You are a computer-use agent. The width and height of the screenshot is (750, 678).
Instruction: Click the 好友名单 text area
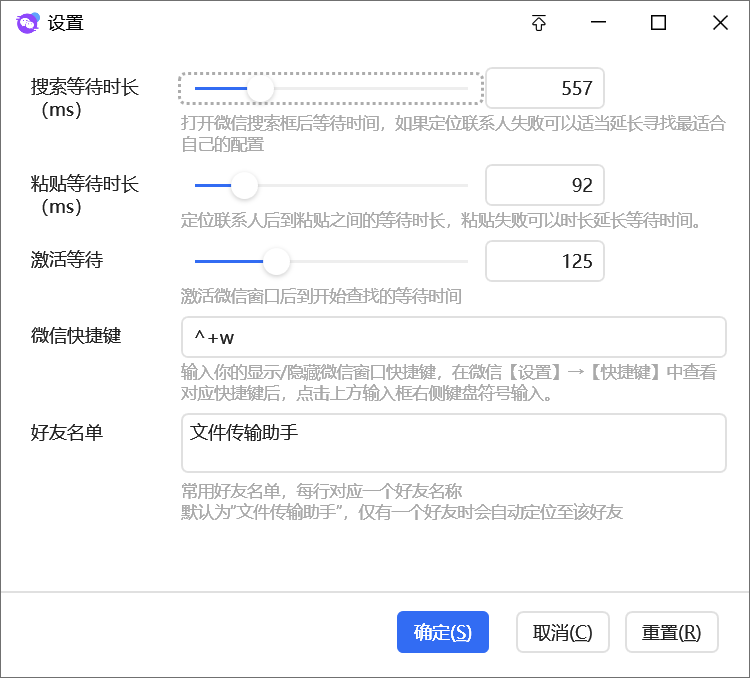(453, 443)
